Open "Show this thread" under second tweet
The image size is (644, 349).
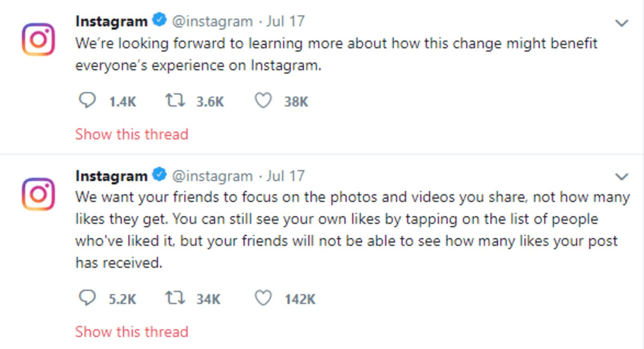click(132, 332)
